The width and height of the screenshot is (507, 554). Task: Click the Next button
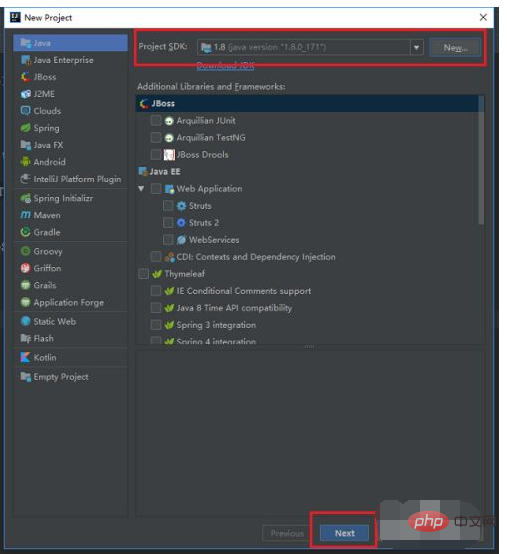[344, 533]
